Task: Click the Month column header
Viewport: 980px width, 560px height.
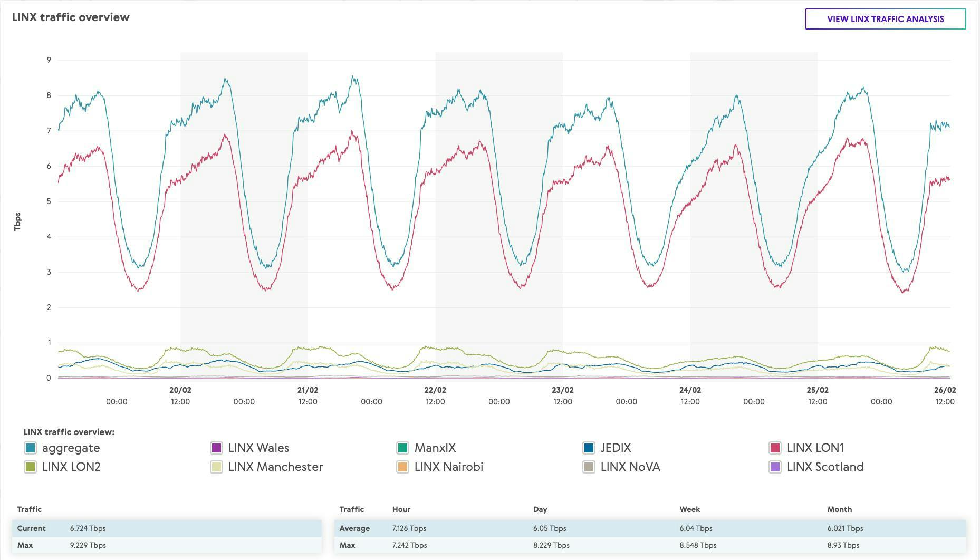Action: tap(839, 509)
